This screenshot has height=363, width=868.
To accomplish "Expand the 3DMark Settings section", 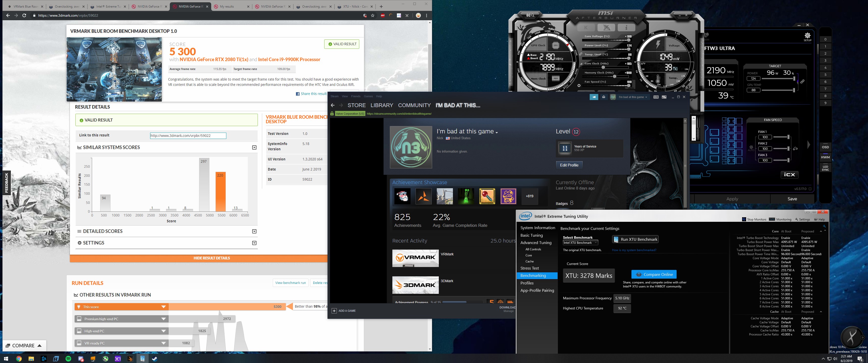I will pos(254,243).
